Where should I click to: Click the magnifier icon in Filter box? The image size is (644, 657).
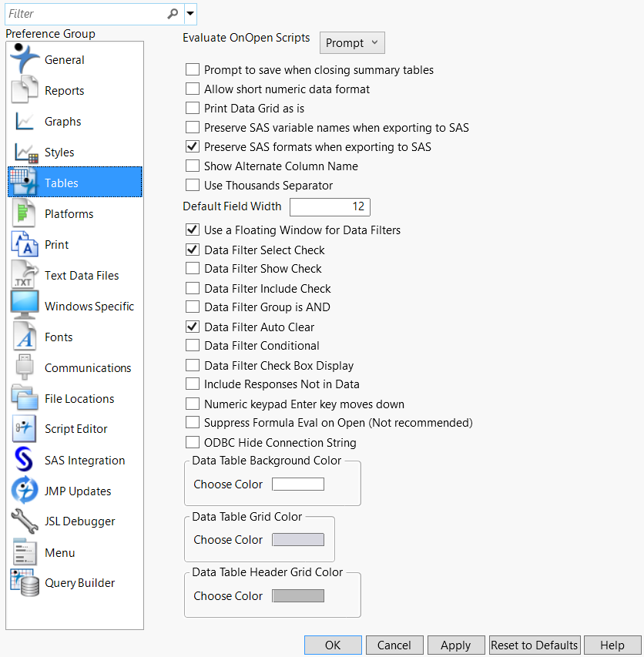tap(173, 14)
